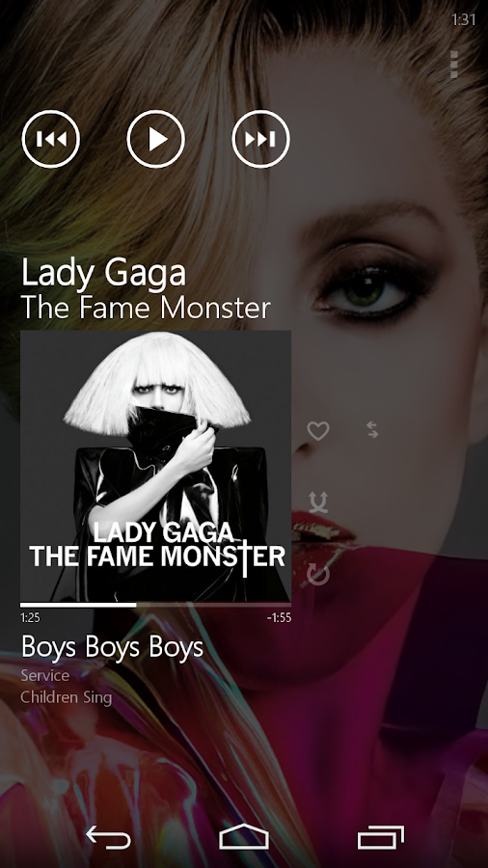Toggle the crossed-arrows shuffle icon
The width and height of the screenshot is (488, 868).
point(318,502)
